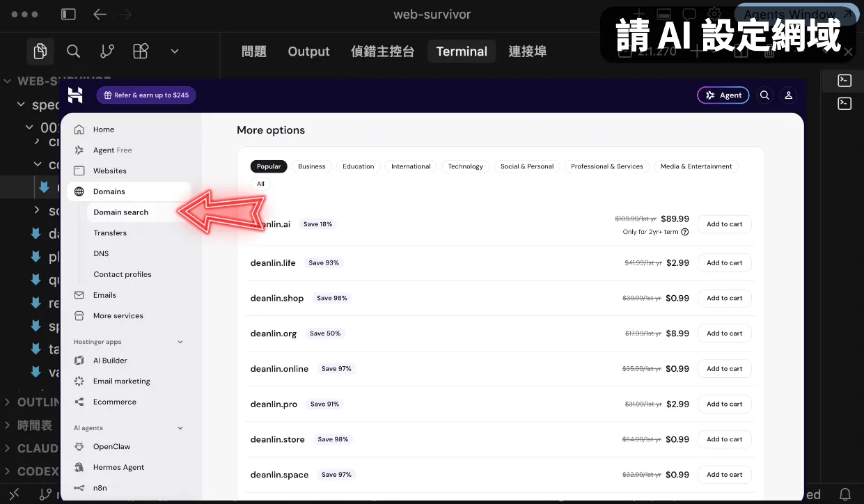Add deanlin.shop to cart
The width and height of the screenshot is (864, 504).
(x=725, y=298)
